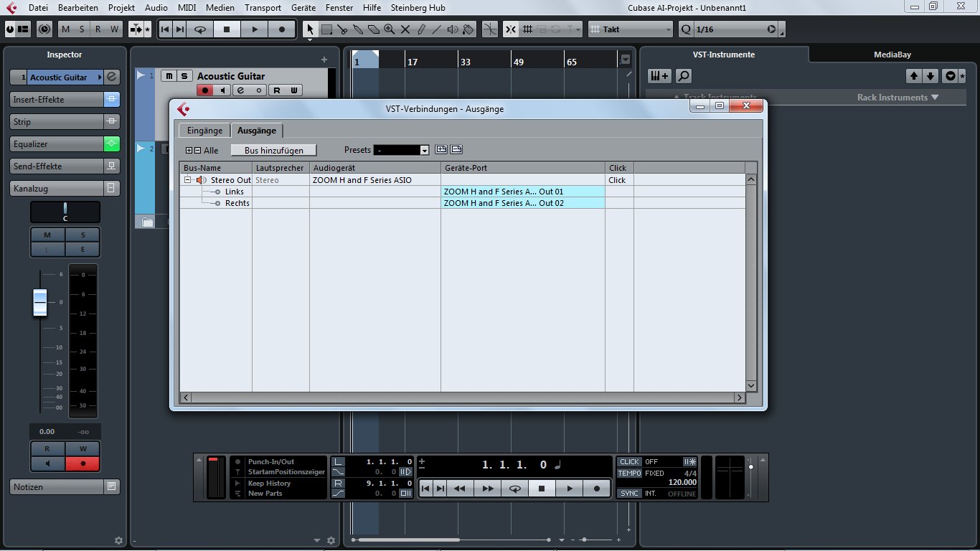
Task: Open the Steinberg Hub menu
Action: click(x=418, y=7)
